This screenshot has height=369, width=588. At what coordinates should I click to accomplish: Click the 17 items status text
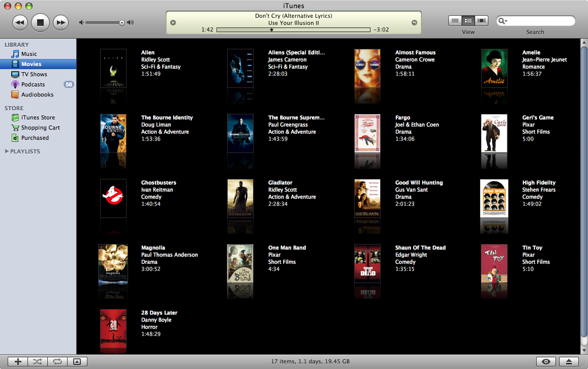click(x=311, y=361)
